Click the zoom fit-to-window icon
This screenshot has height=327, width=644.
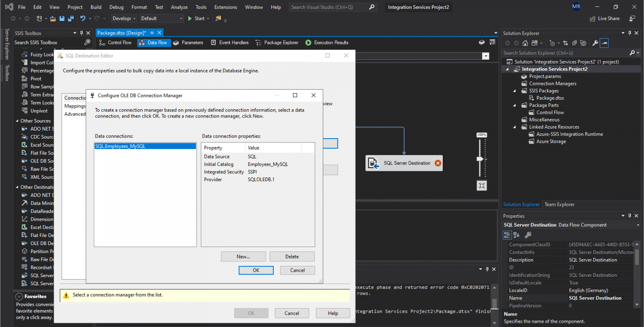482,185
